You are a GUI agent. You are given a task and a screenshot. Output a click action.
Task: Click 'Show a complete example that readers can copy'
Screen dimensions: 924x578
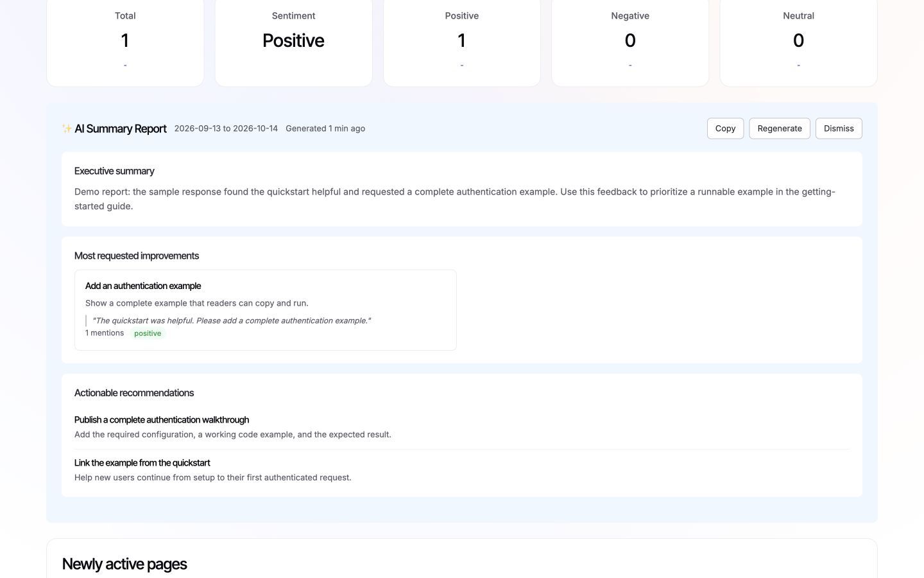(x=197, y=303)
